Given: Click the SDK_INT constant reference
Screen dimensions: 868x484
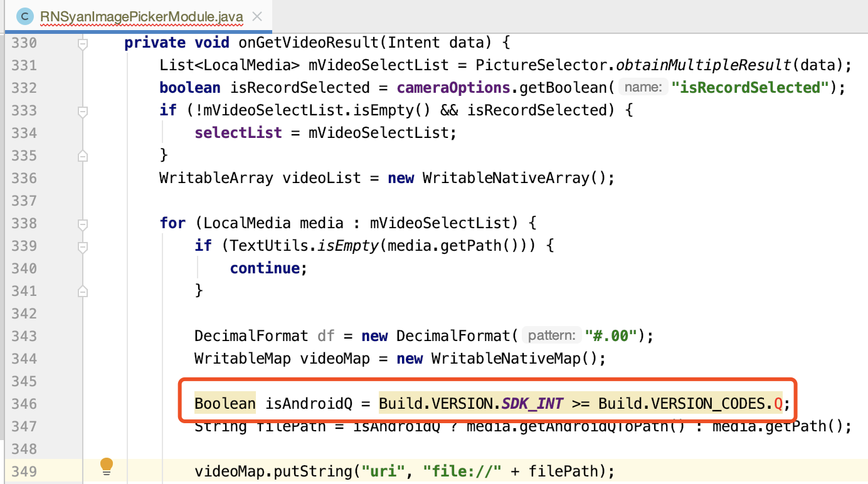Looking at the screenshot, I should pyautogui.click(x=531, y=403).
